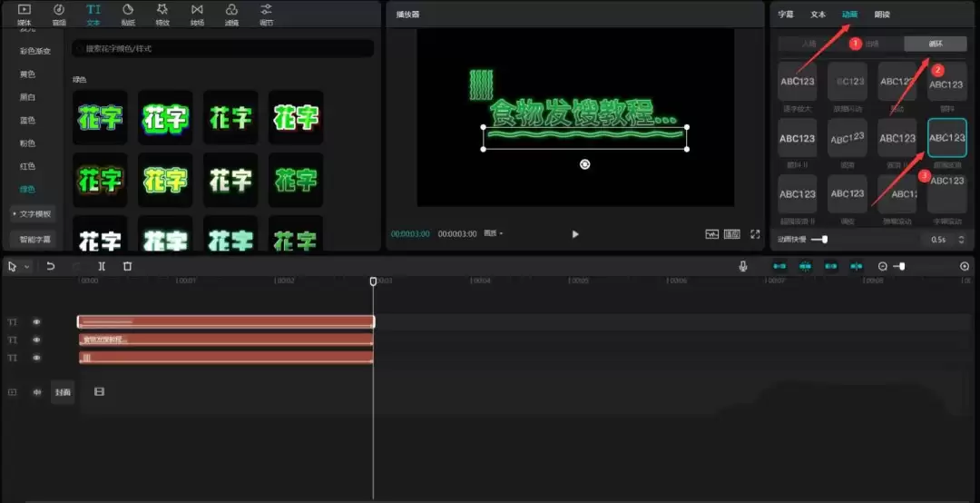Enter fullscreen preview in the player
The image size is (980, 503).
pos(754,234)
